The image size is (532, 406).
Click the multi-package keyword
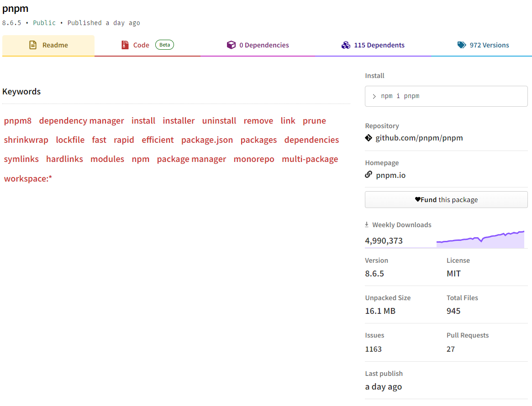point(310,159)
